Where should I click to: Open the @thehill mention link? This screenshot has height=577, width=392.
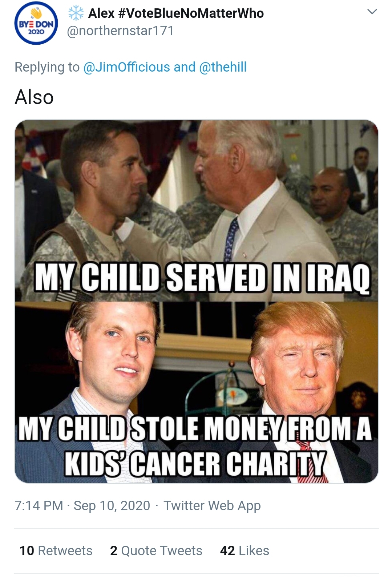223,67
